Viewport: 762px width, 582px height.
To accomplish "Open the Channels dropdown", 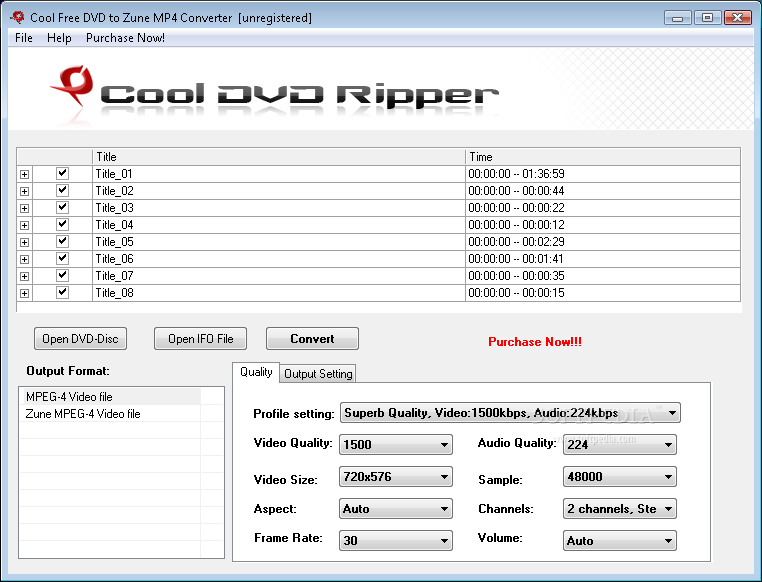I will point(620,509).
